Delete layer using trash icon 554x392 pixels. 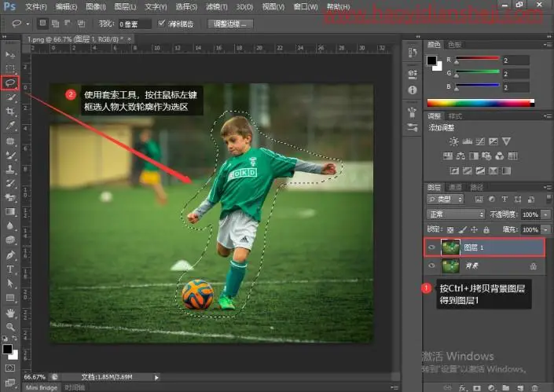coord(535,388)
